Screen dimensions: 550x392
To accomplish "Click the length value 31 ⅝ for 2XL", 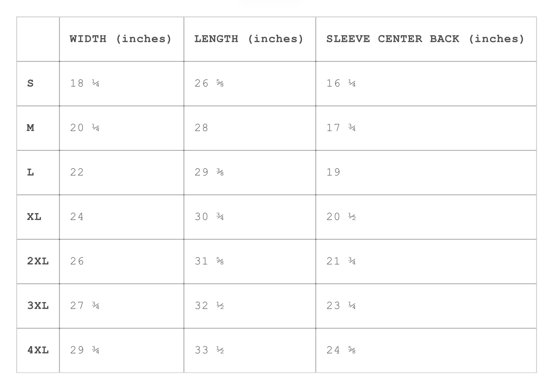I will [x=209, y=261].
